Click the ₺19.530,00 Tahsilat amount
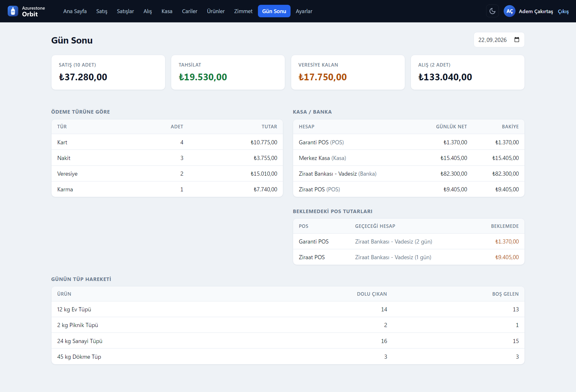The width and height of the screenshot is (576, 392). (x=203, y=77)
